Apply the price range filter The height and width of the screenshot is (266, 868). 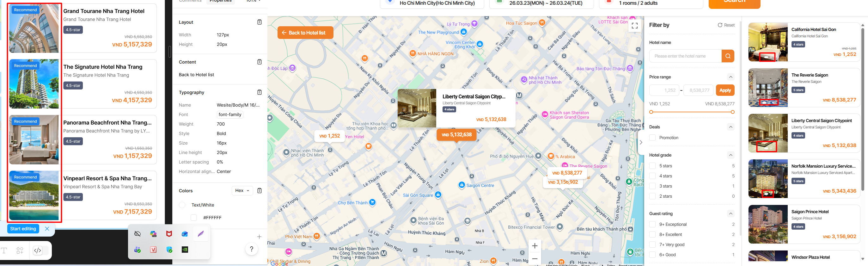coord(725,90)
